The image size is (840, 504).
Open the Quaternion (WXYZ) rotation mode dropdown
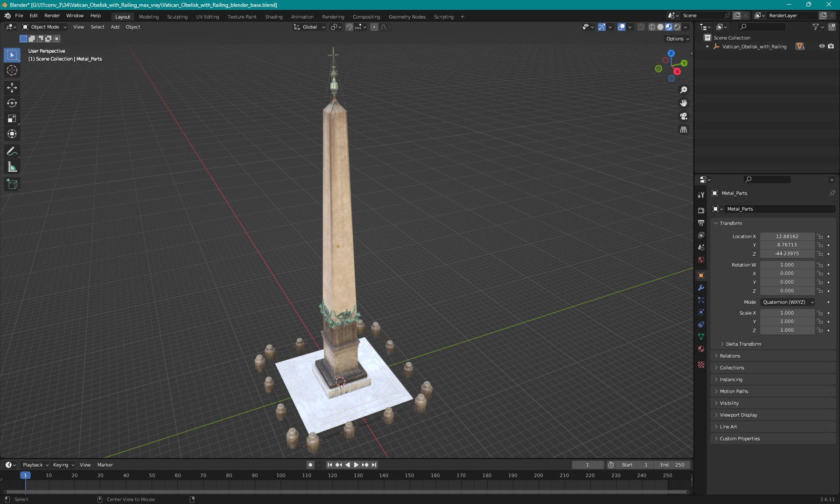[788, 302]
